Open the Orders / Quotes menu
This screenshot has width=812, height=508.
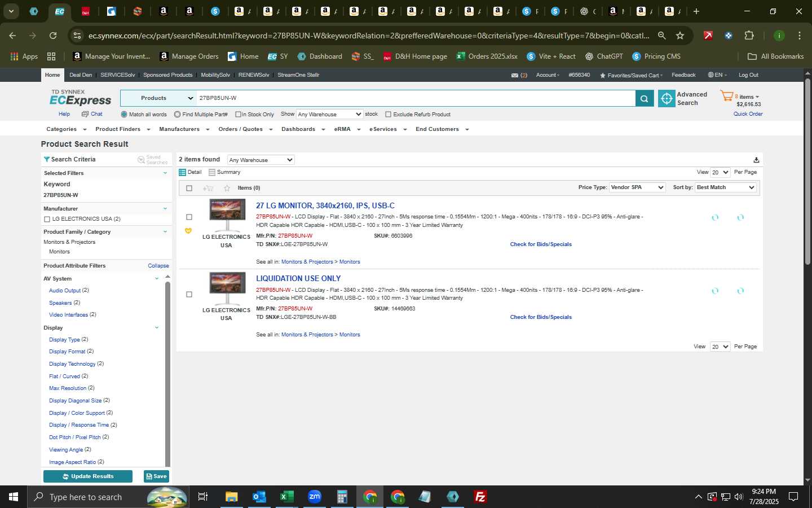245,129
